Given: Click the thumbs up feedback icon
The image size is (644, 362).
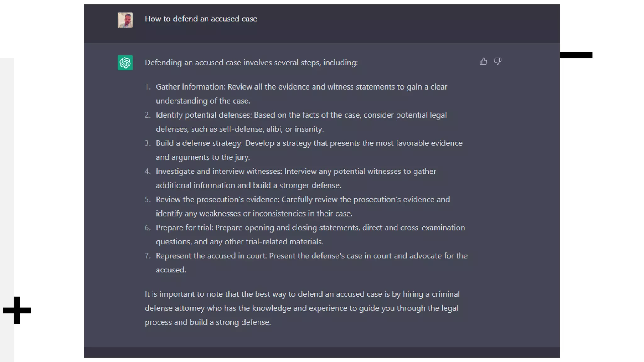Looking at the screenshot, I should [483, 61].
